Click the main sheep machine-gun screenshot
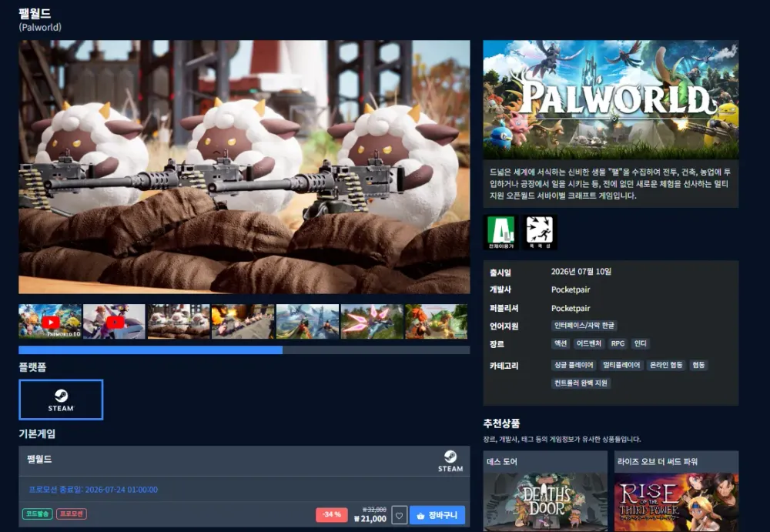 click(244, 167)
